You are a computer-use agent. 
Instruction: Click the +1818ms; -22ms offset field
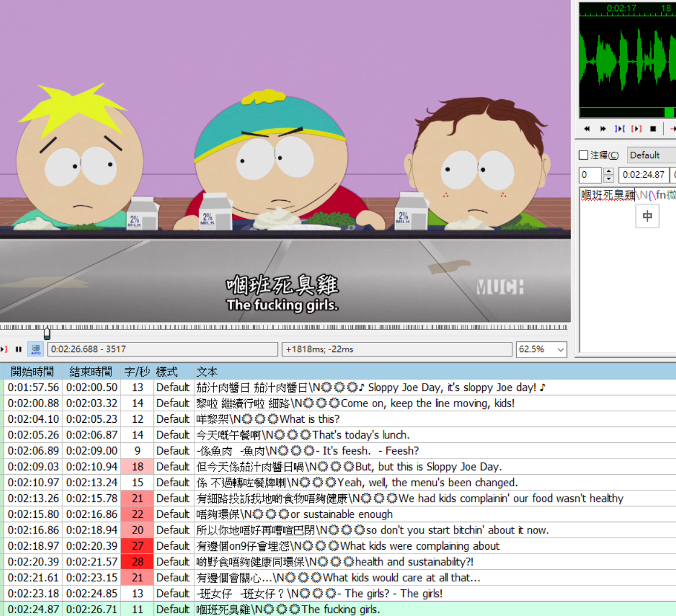click(397, 349)
